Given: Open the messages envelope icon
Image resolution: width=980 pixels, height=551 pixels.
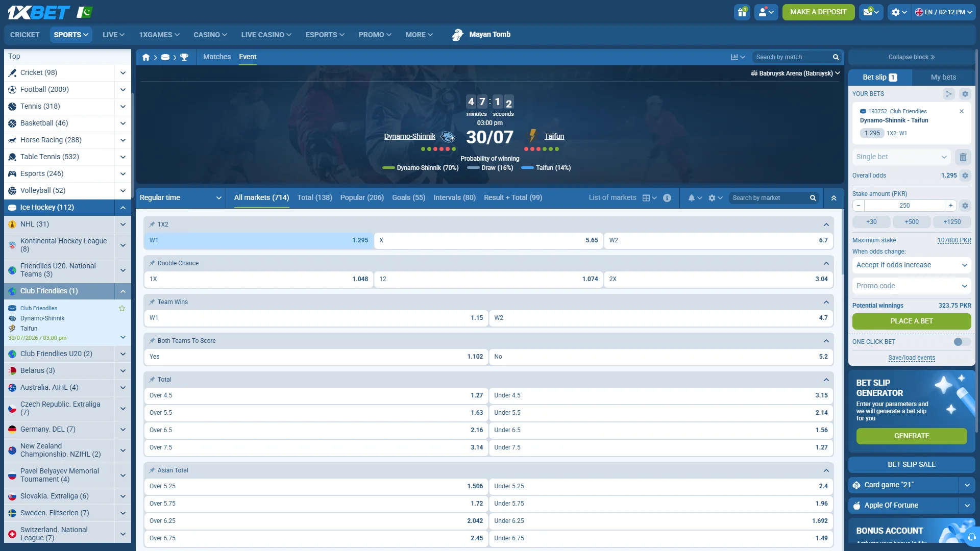Looking at the screenshot, I should (871, 12).
